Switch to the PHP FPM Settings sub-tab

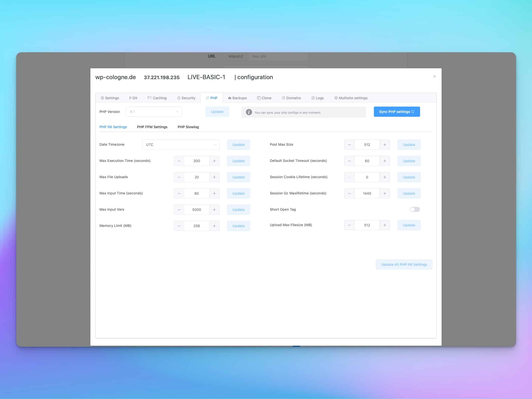point(152,127)
